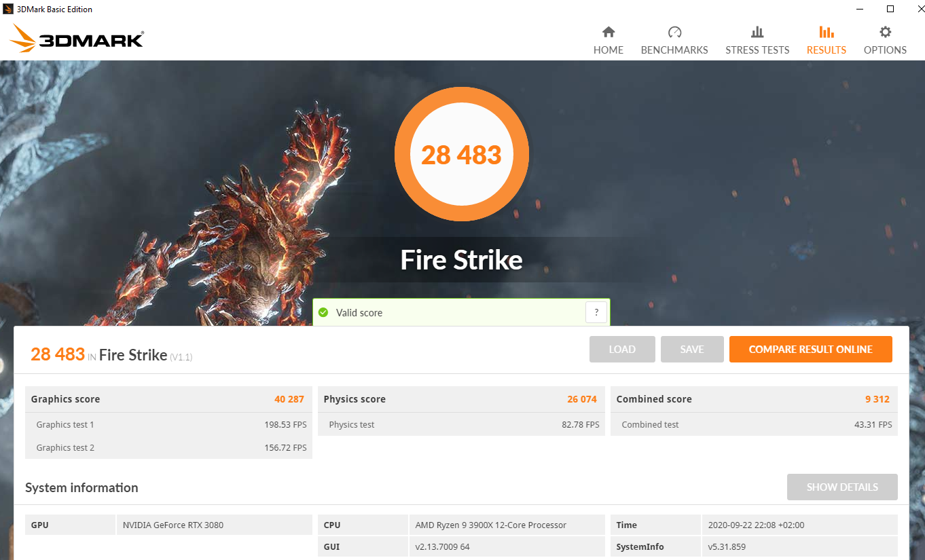Minimize the 3DMark window
The height and width of the screenshot is (560, 925).
pos(859,9)
